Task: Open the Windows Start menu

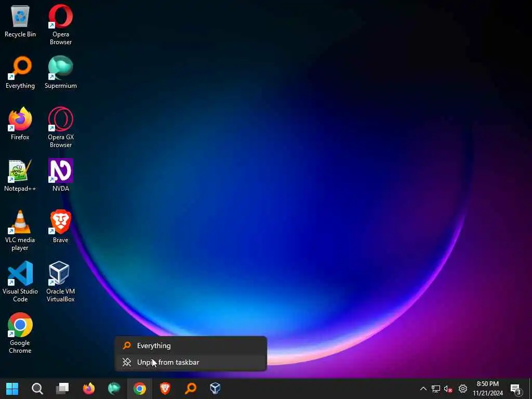Action: [12, 389]
